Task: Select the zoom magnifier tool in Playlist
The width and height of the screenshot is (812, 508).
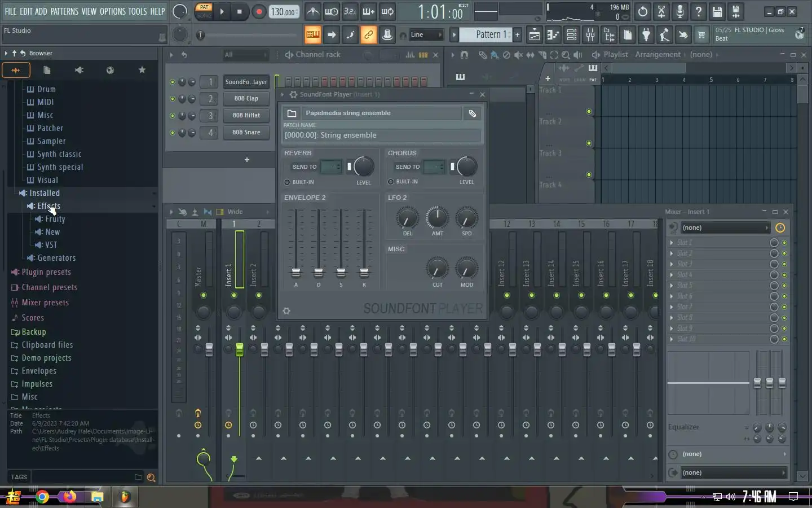Action: [566, 55]
